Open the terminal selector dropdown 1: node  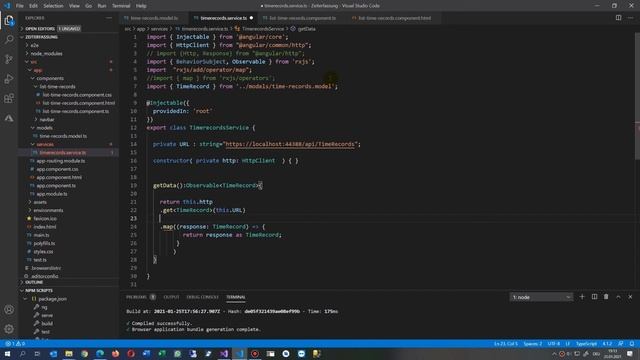[x=541, y=297]
